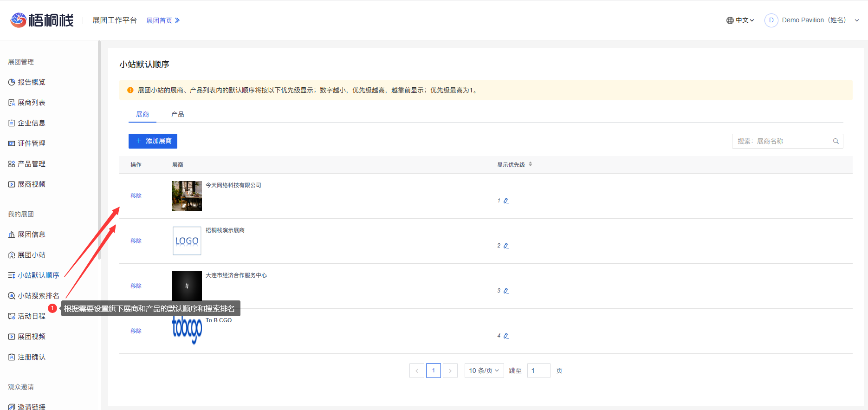Click 大连市经济合作服务中心 dark thumbnail
This screenshot has width=868, height=410.
point(187,286)
